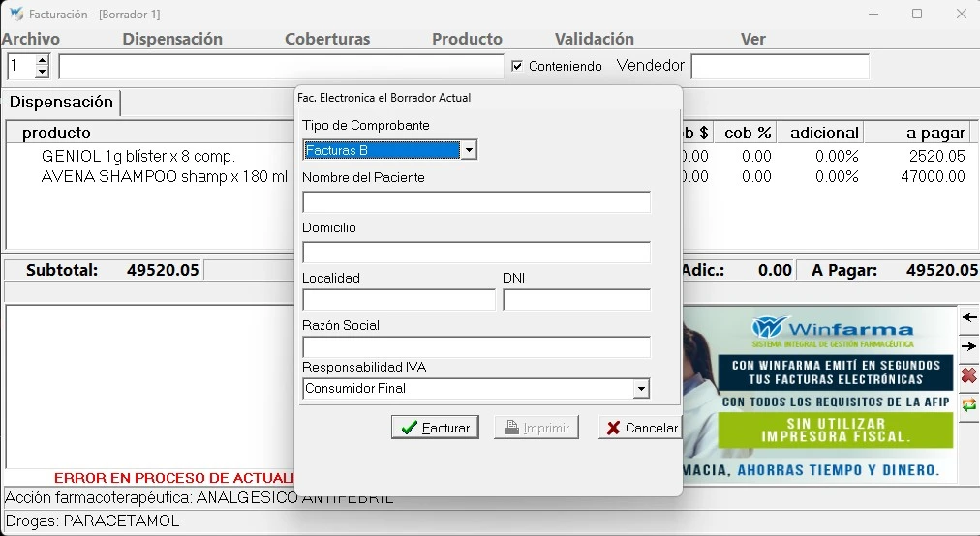This screenshot has height=536, width=980.
Task: Click the left arrow icon beside the banner
Action: [x=968, y=317]
